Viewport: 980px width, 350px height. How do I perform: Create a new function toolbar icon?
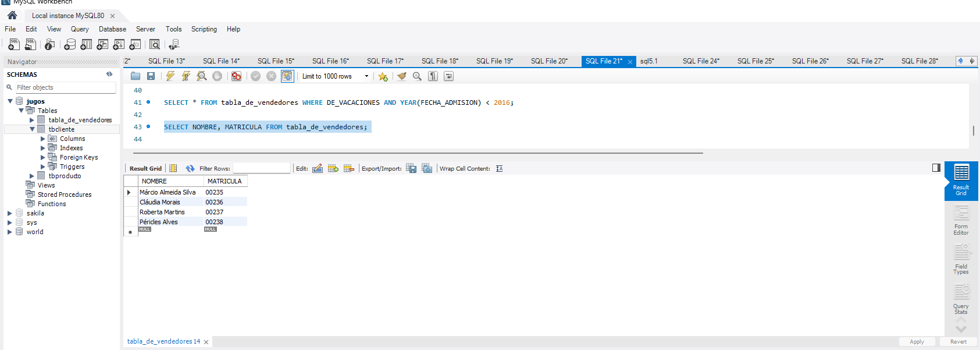click(135, 44)
